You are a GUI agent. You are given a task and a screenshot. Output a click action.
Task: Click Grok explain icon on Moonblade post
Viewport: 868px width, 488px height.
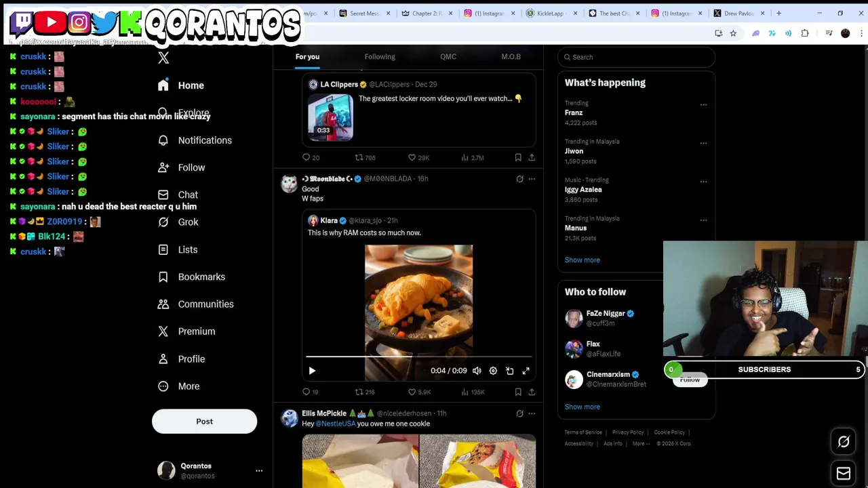pyautogui.click(x=519, y=179)
